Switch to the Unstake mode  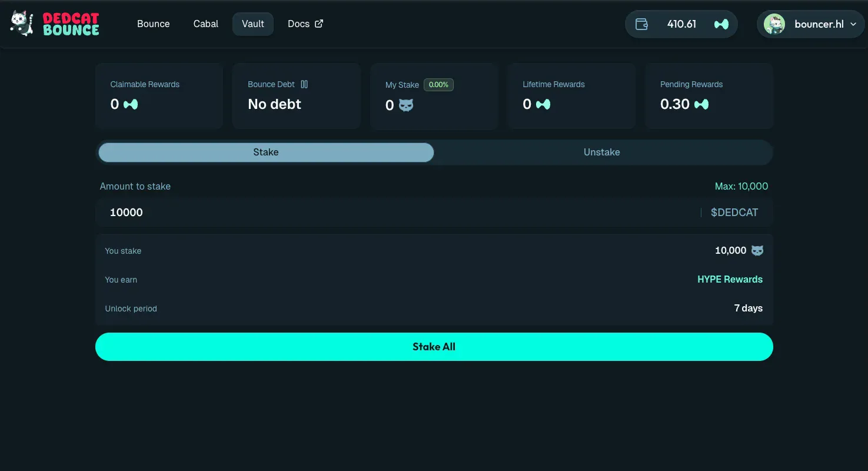click(601, 152)
